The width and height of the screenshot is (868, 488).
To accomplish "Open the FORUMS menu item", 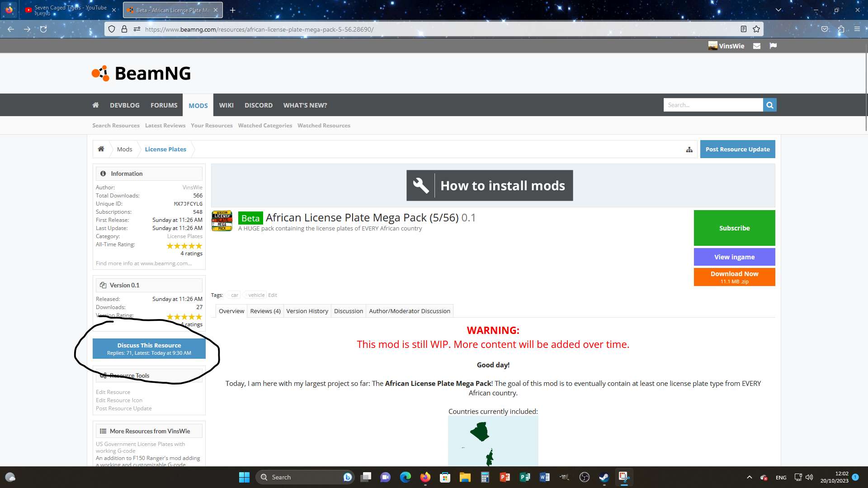I will [x=164, y=105].
